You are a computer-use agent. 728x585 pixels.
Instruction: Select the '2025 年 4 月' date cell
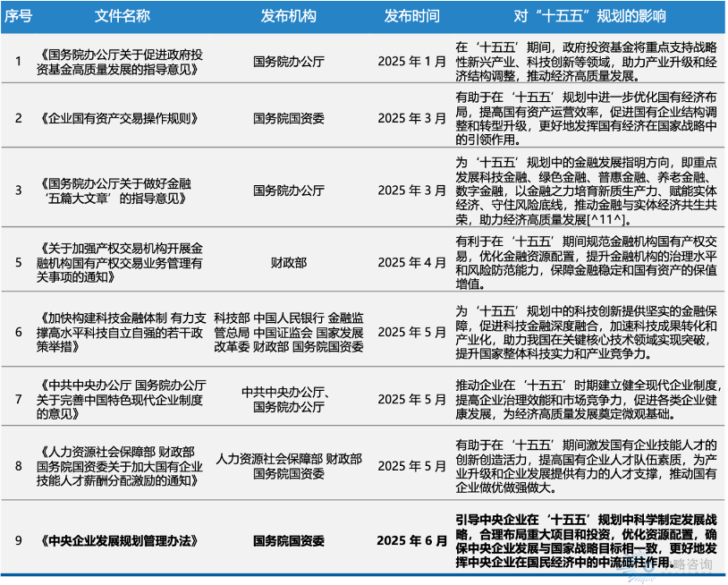click(411, 264)
